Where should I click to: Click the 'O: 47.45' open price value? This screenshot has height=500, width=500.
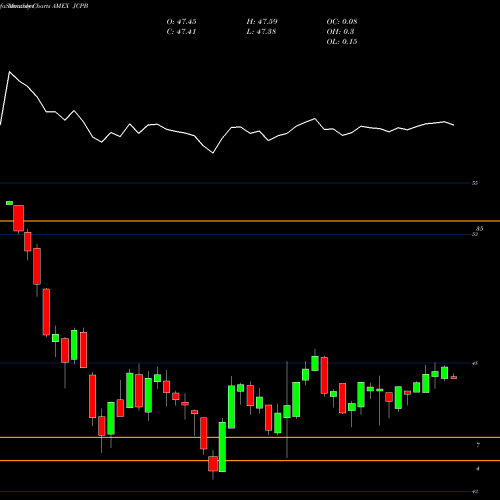coord(181,22)
